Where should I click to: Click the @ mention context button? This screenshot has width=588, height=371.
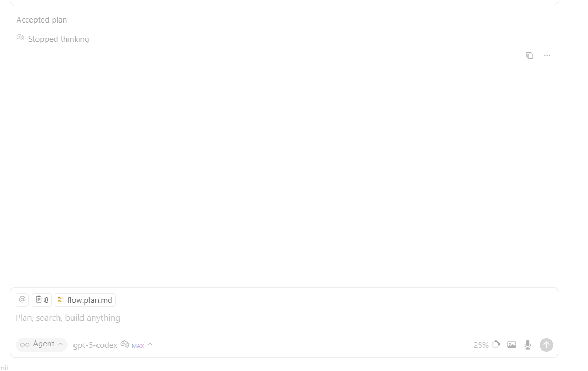(22, 300)
